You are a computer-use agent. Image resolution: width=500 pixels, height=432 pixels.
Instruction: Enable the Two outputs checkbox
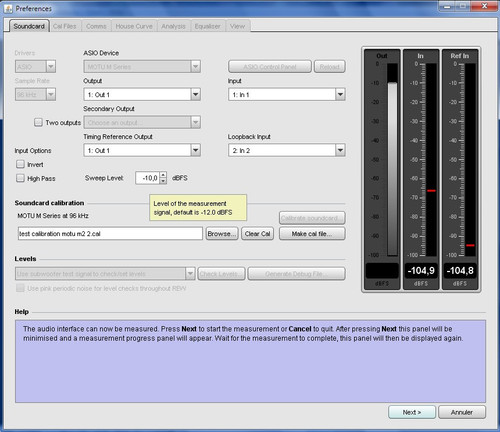pyautogui.click(x=38, y=122)
